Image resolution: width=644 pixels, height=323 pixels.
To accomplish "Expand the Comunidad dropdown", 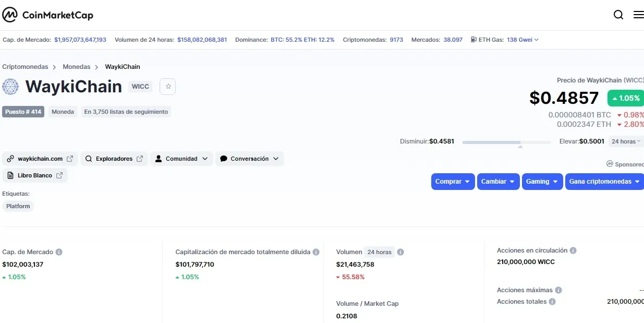I will 181,159.
